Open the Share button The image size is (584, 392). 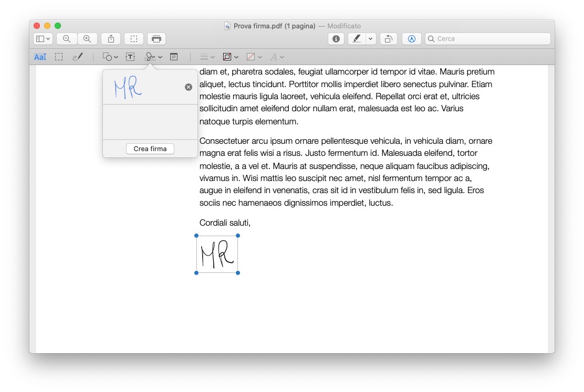click(111, 39)
